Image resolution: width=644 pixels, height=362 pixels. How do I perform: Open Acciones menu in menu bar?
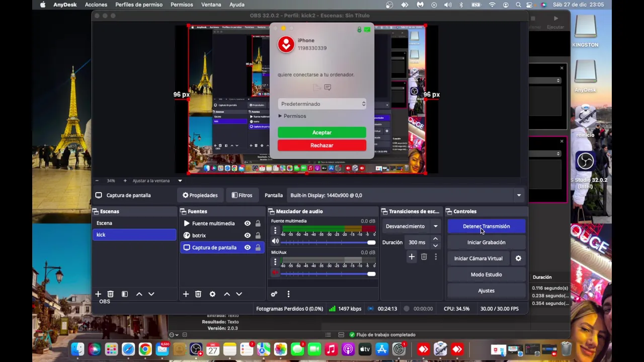pyautogui.click(x=96, y=5)
